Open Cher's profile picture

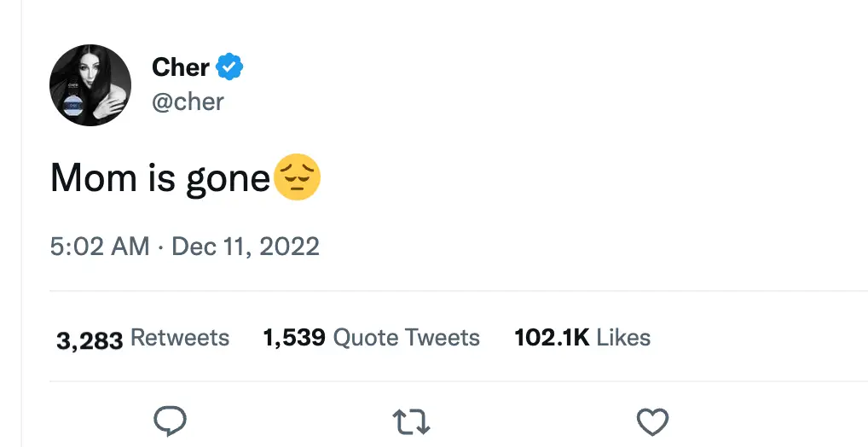coord(90,85)
